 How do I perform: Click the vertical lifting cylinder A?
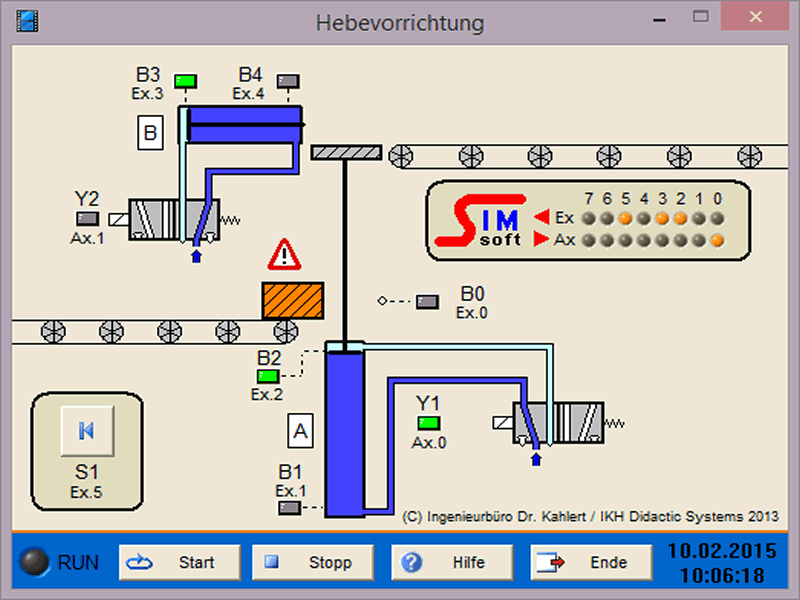coord(343,430)
